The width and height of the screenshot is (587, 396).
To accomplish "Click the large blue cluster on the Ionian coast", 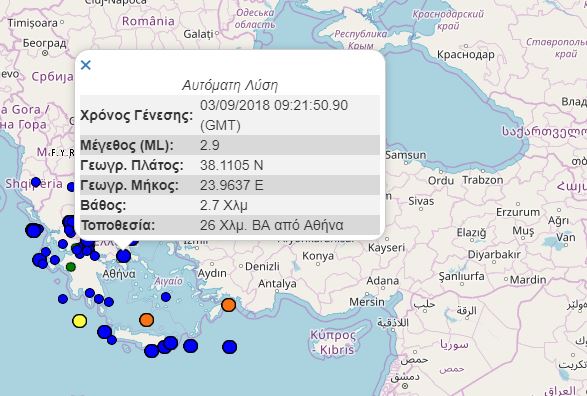I will pyautogui.click(x=34, y=230).
